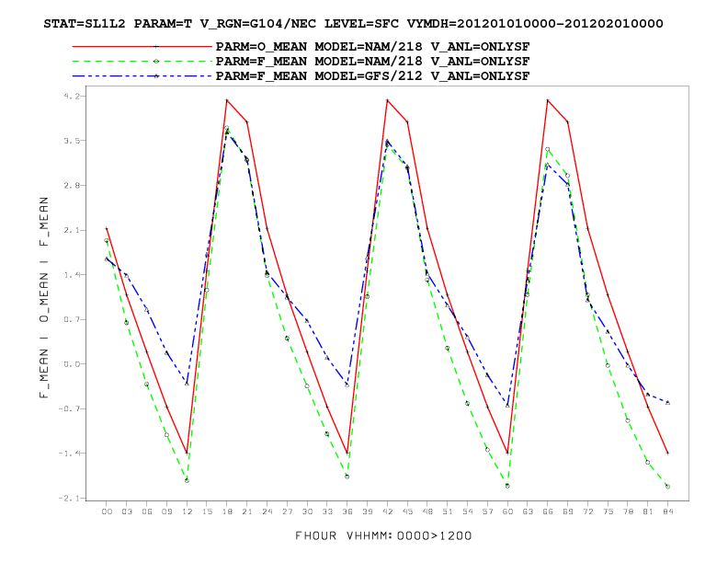This screenshot has height=563, width=728.
Task: Click y-axis tick value -0.7
Action: click(69, 408)
